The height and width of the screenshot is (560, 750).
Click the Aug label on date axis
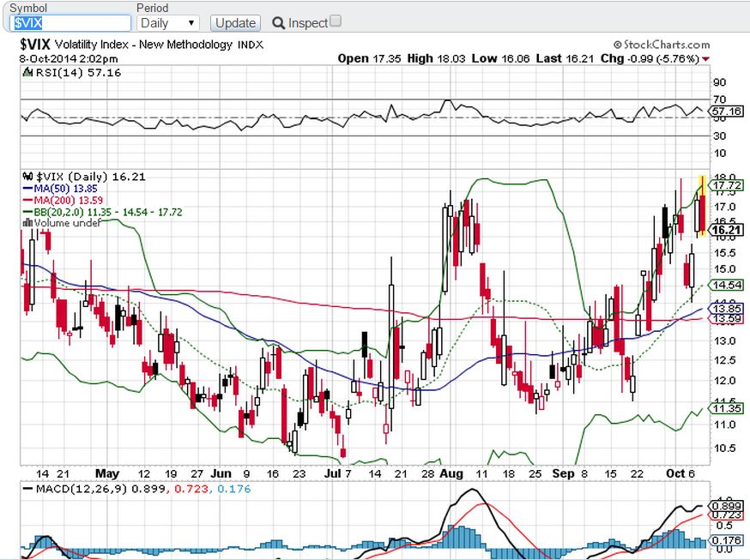tap(451, 473)
